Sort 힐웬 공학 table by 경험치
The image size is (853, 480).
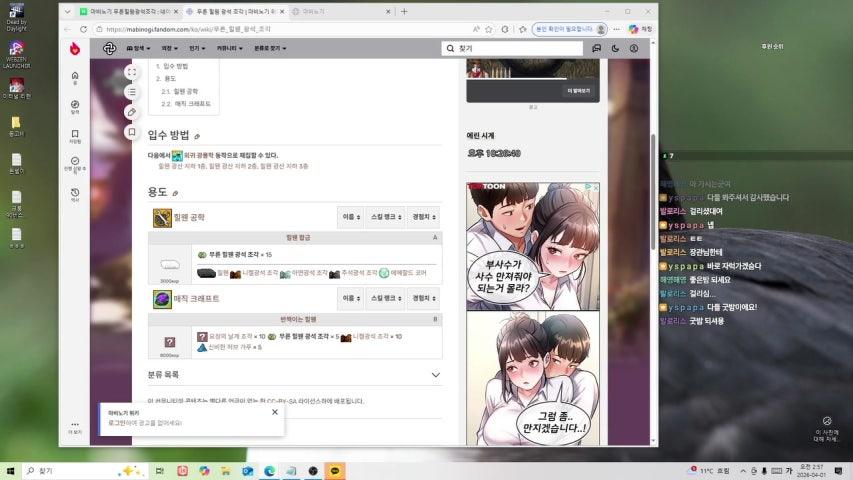pyautogui.click(x=423, y=217)
